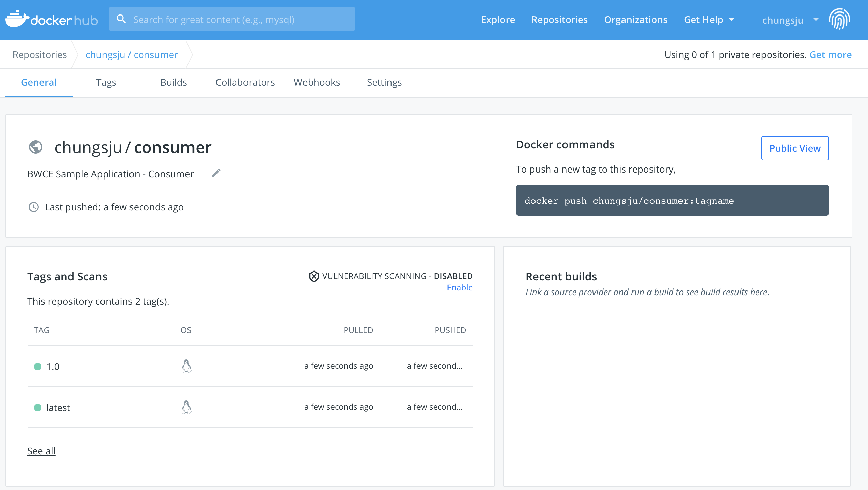Click the clock icon beside Last pushed
The height and width of the screenshot is (490, 868).
point(34,207)
